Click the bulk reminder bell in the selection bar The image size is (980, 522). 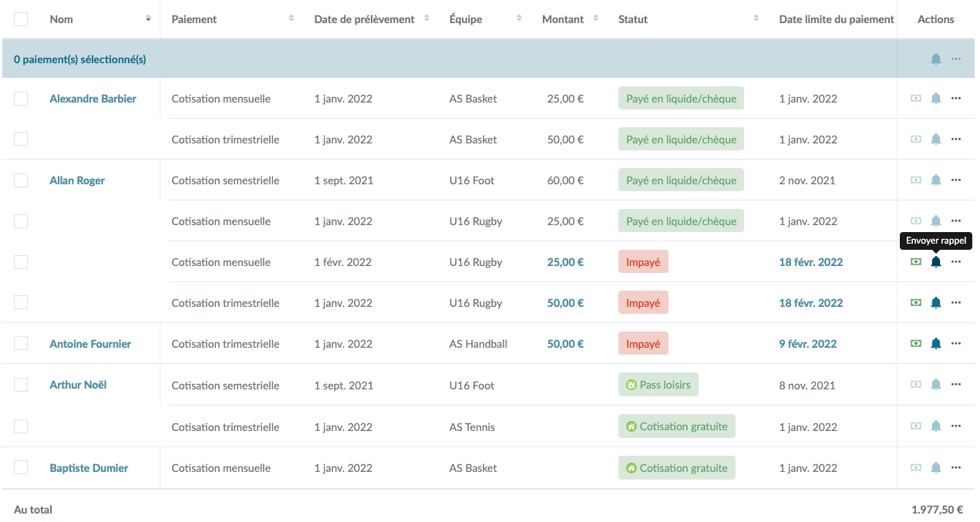click(935, 59)
